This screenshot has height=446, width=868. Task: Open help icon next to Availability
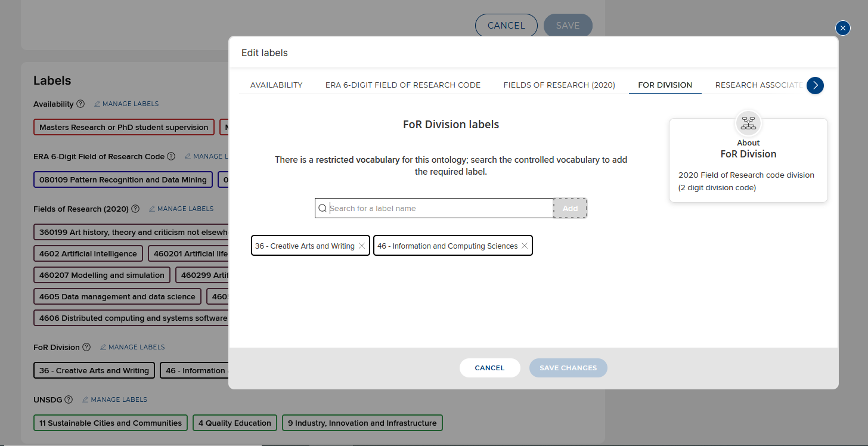pyautogui.click(x=80, y=104)
